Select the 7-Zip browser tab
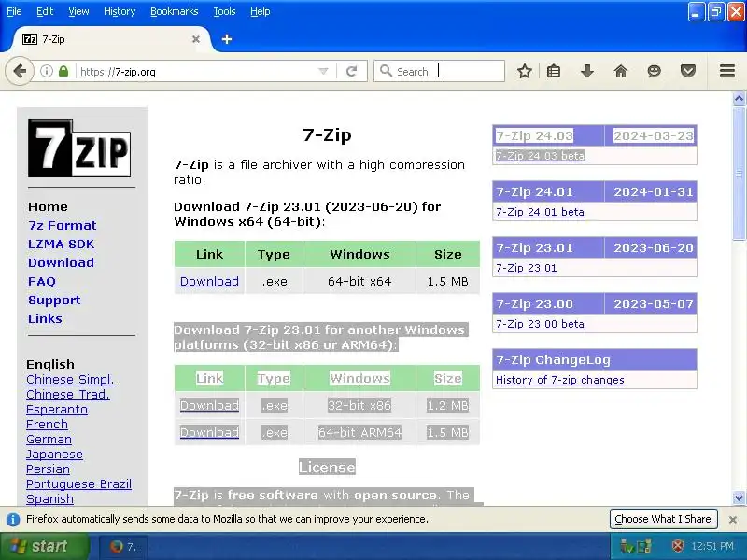747x560 pixels. click(110, 39)
